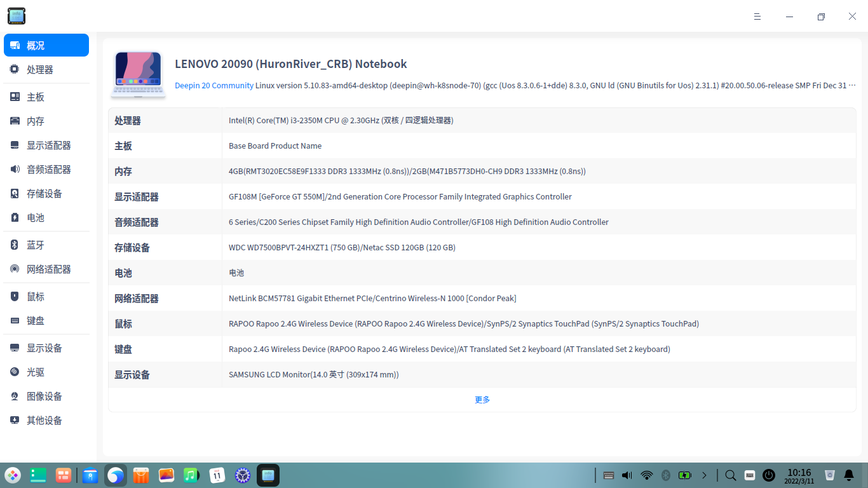Select 键盘 keyboard in the sidebar

46,320
